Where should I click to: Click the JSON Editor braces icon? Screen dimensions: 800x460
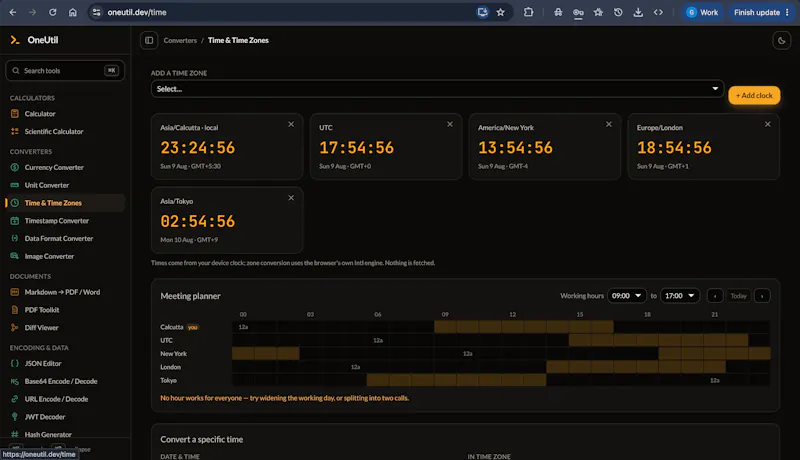click(x=15, y=363)
